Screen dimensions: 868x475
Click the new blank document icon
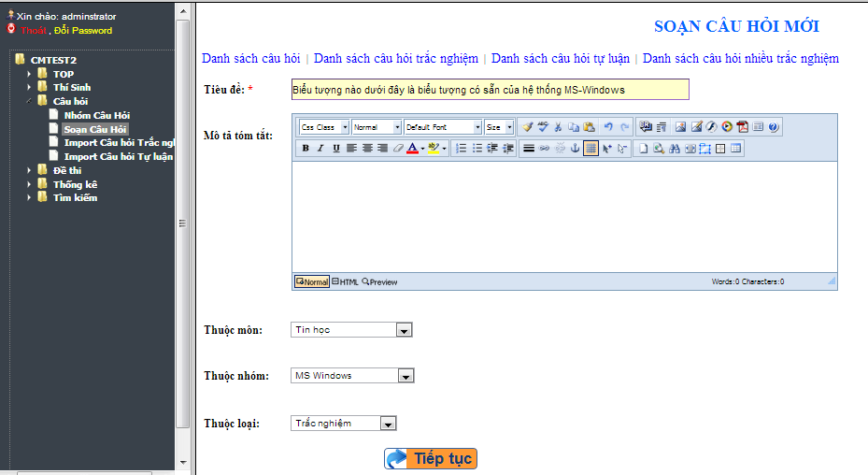(643, 148)
